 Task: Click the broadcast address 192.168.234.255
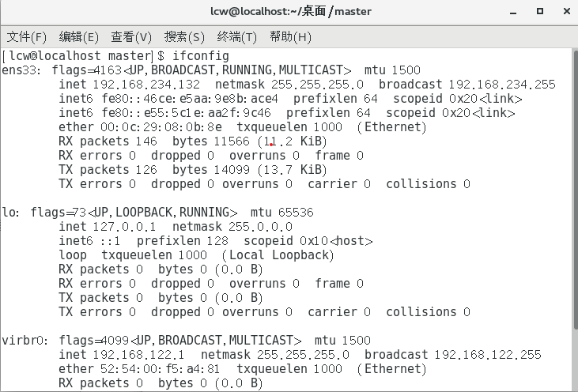[x=501, y=85]
